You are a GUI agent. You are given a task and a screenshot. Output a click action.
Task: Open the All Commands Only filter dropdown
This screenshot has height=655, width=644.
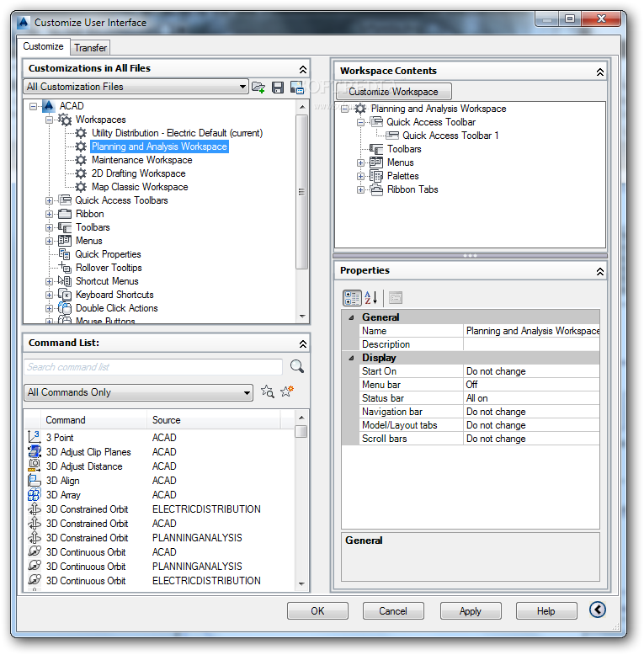point(247,392)
